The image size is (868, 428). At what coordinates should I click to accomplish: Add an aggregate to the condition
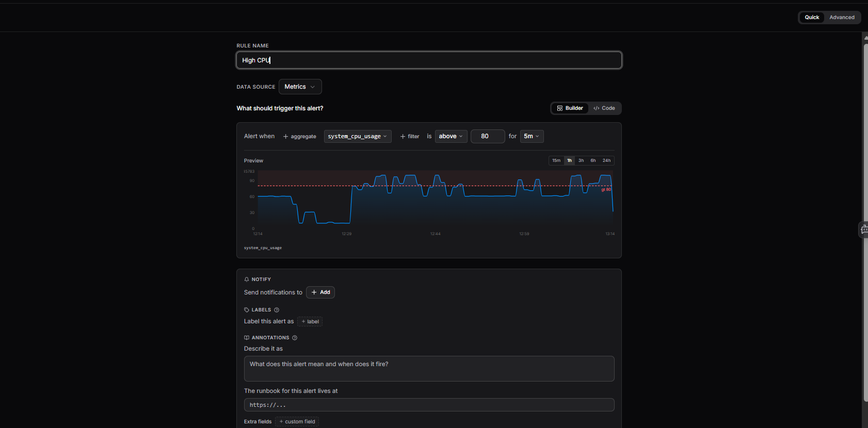299,137
